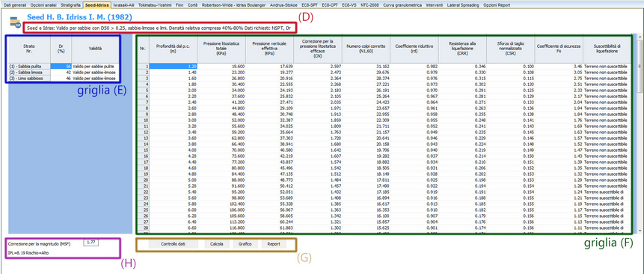This screenshot has width=644, height=274.
Task: Click the N1,60 value 31.162 cell
Action: click(x=366, y=66)
